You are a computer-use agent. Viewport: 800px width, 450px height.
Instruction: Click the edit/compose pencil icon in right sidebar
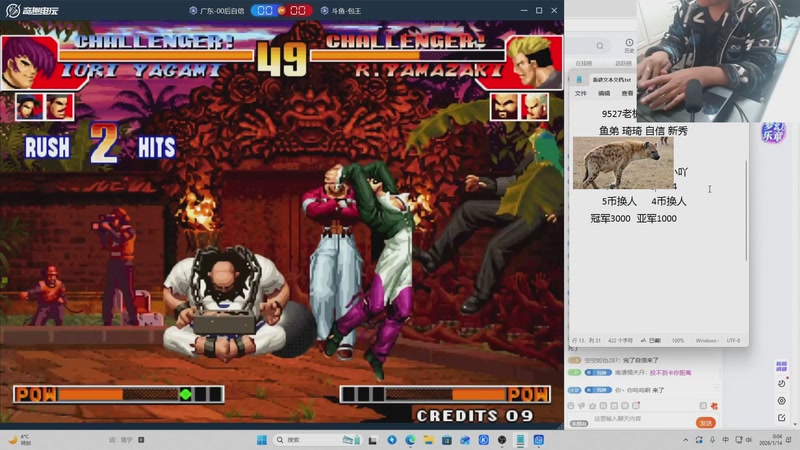(x=782, y=417)
